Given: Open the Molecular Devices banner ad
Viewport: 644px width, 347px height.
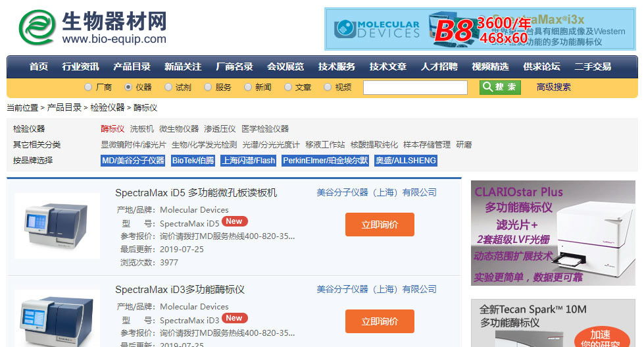Looking at the screenshot, I should click(x=481, y=29).
